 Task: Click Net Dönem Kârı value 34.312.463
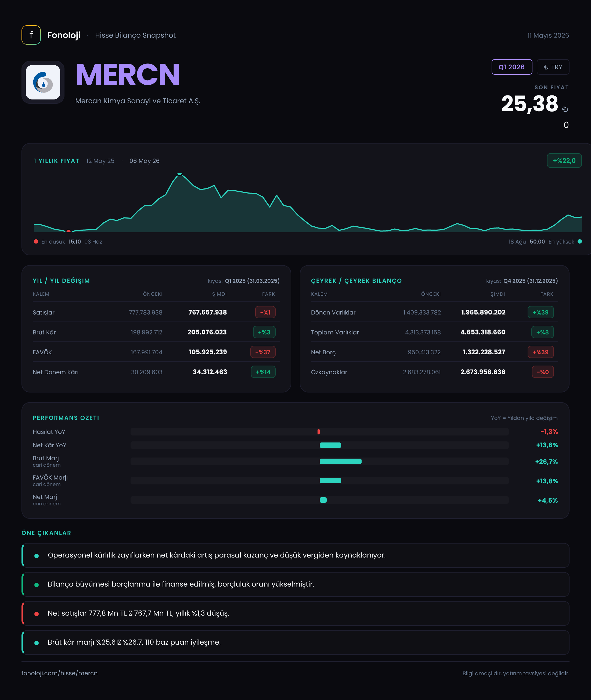click(x=210, y=372)
